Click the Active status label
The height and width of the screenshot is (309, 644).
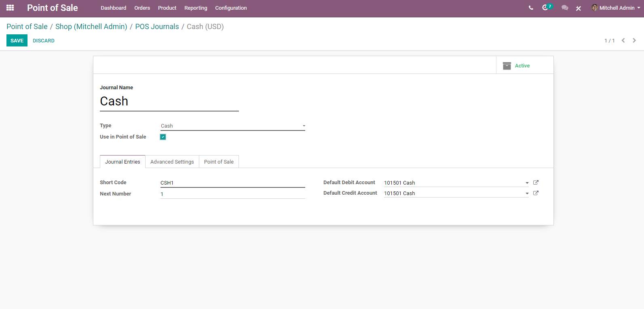pyautogui.click(x=522, y=66)
